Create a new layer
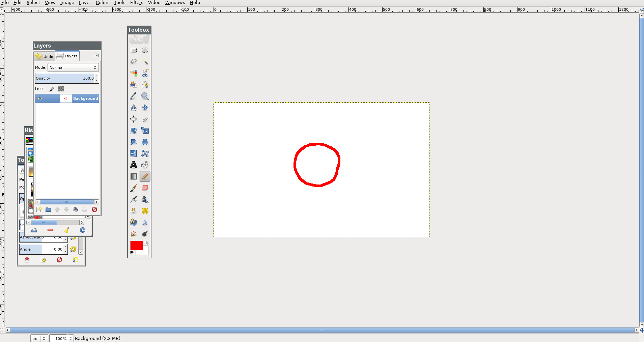This screenshot has width=644, height=342. click(39, 210)
